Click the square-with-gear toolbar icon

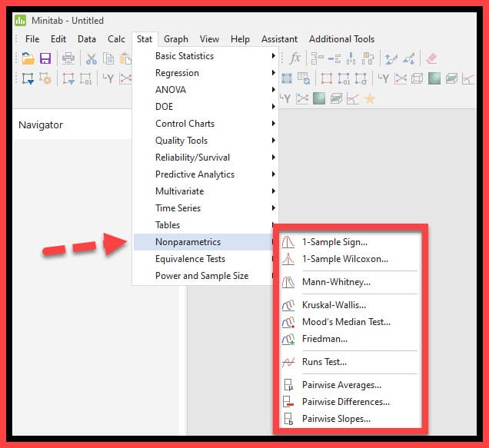coord(45,78)
